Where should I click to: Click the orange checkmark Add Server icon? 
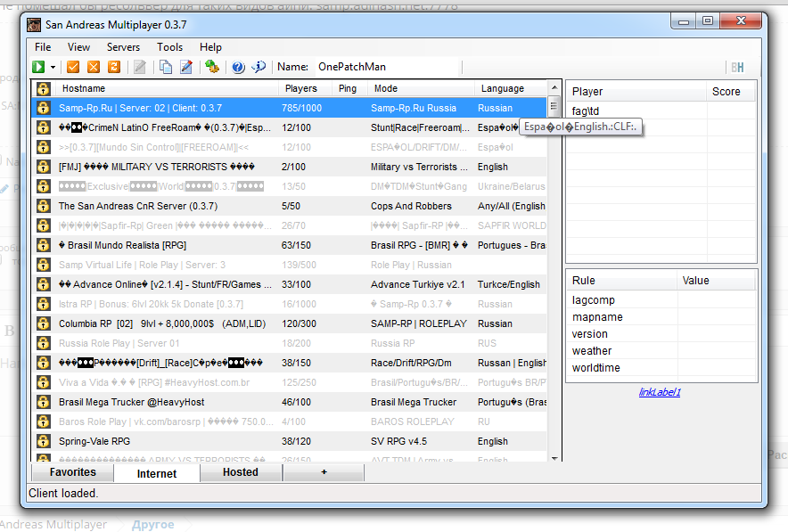(x=73, y=67)
